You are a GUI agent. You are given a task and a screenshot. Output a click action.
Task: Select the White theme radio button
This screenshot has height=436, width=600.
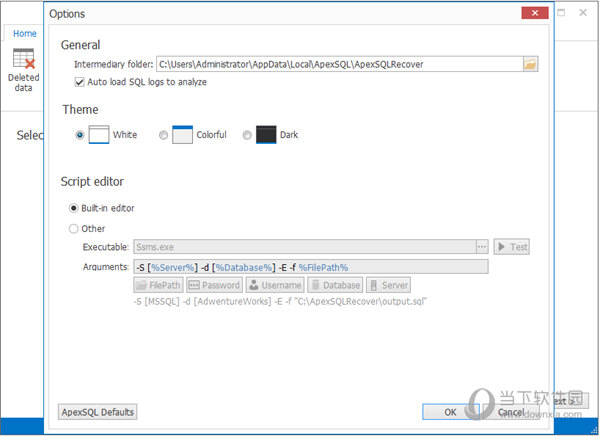(80, 135)
